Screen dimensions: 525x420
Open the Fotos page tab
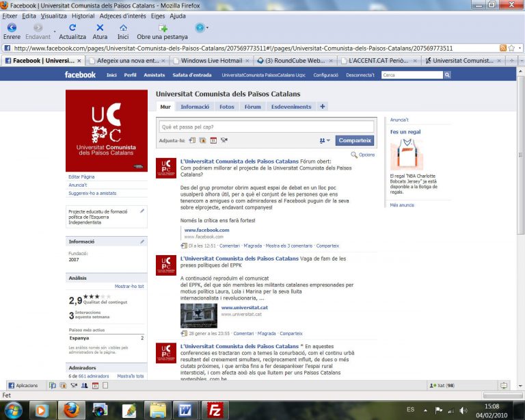(x=227, y=107)
